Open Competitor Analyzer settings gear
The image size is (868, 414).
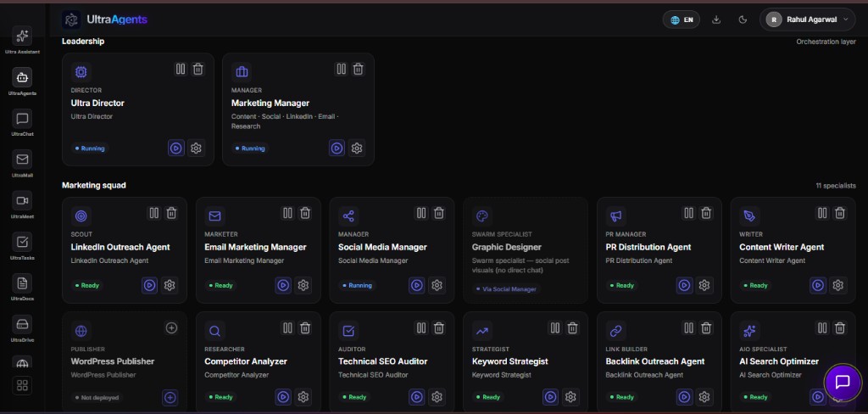303,397
